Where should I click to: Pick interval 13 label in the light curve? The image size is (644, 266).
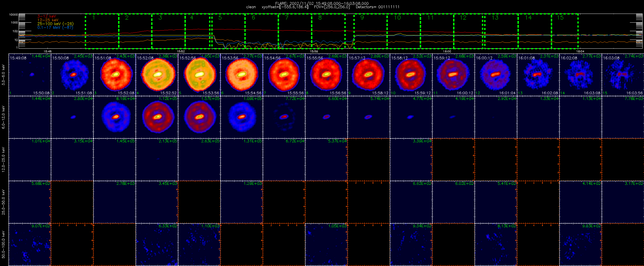click(x=495, y=18)
